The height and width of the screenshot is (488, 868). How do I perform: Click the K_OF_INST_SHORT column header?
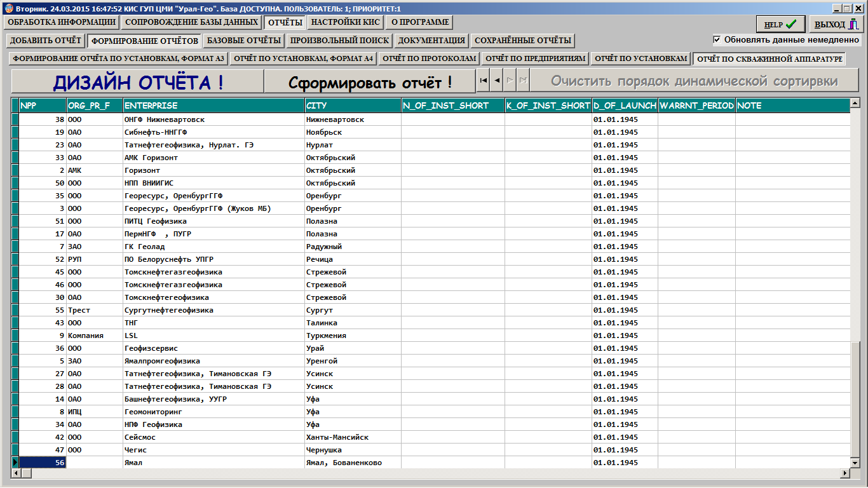(548, 105)
